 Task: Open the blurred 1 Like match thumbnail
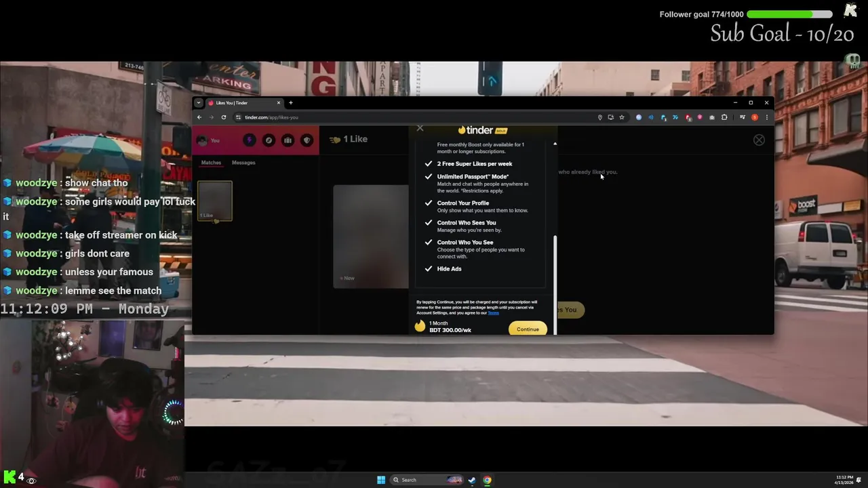[x=215, y=201]
